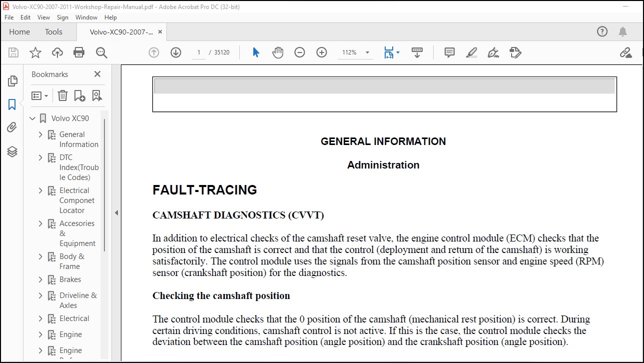Show the Page Thumbnails panel

[12, 80]
